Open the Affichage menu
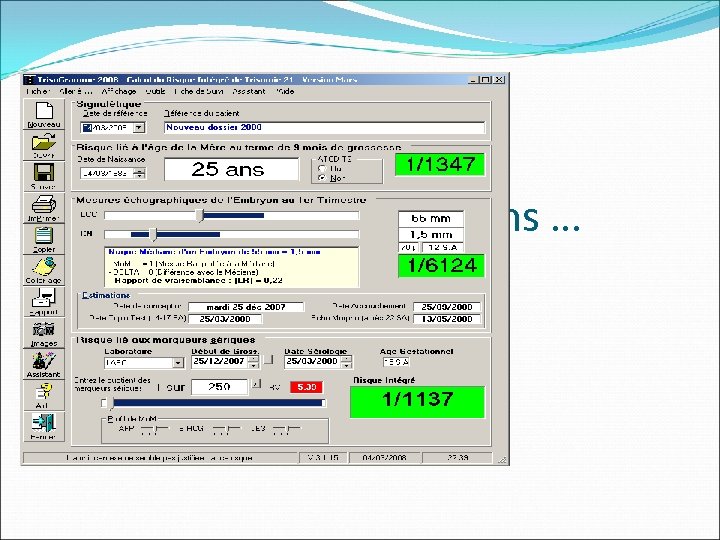Screen dimensions: 720x540 pos(119,91)
